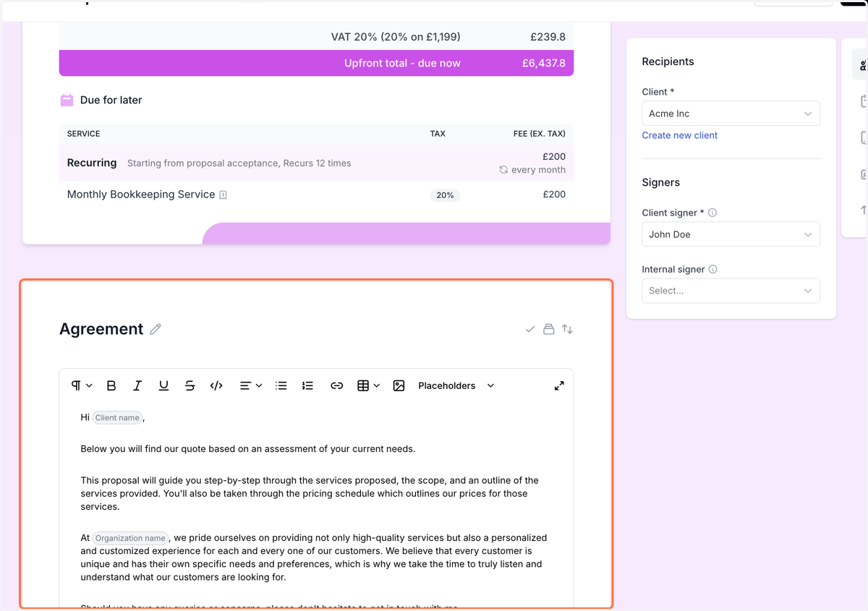Click the Recipients heading

coord(668,61)
